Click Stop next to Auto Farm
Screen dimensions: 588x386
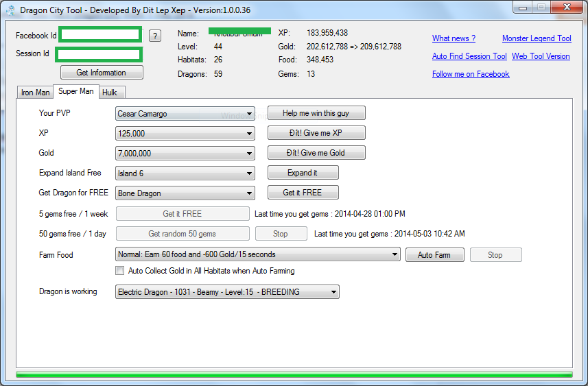[495, 255]
